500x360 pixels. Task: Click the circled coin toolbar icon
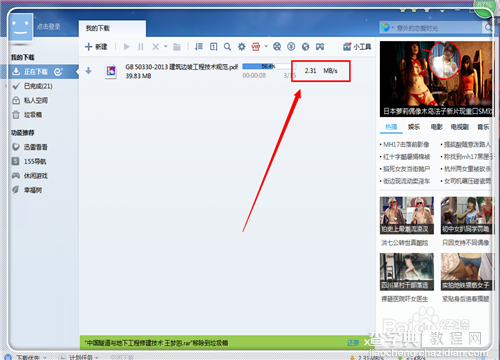point(291,47)
